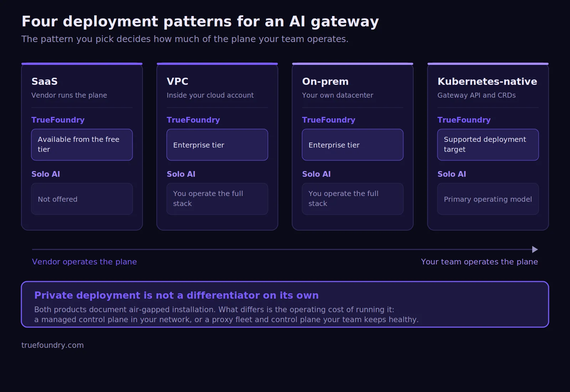Image resolution: width=570 pixels, height=392 pixels.
Task: Open the truefoundry.com link
Action: (x=52, y=345)
